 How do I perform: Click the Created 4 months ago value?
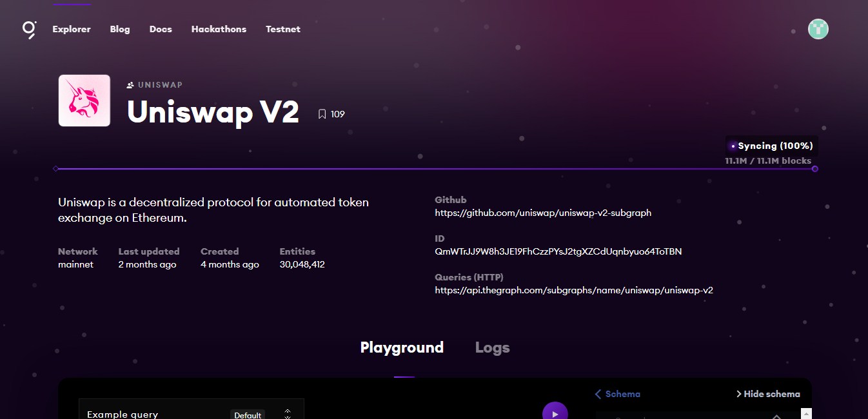pos(230,264)
